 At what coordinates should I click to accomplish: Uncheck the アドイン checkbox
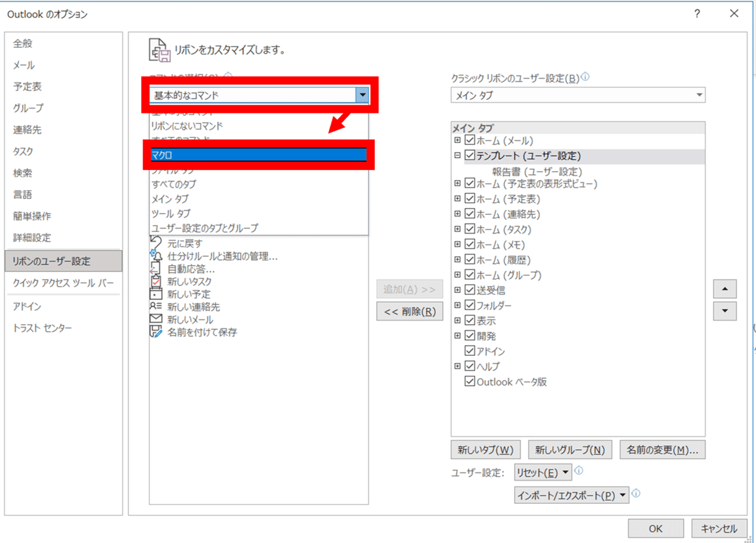[469, 351]
